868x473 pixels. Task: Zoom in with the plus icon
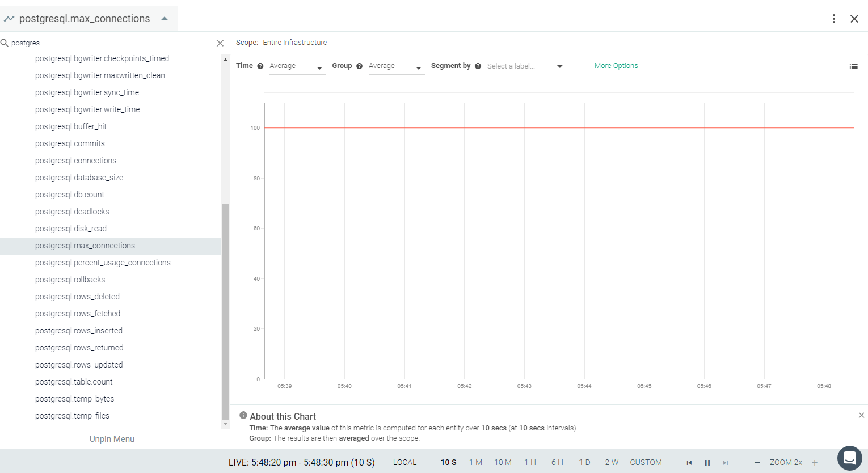coord(815,463)
